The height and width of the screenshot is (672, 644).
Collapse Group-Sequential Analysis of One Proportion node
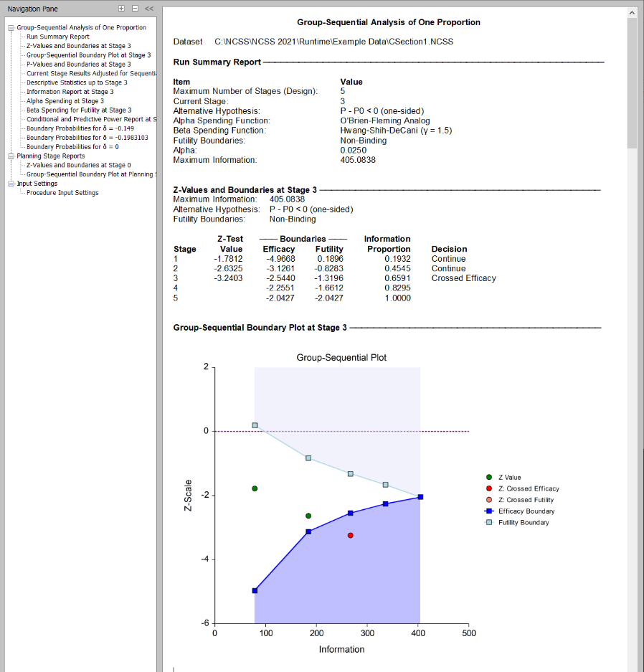tap(11, 28)
